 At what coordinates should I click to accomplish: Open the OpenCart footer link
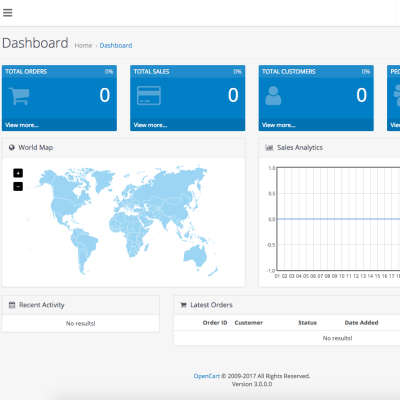(x=207, y=376)
